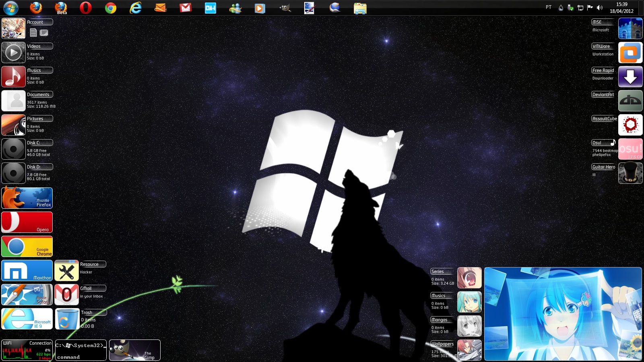Open Disk C: drive icon
The image size is (644, 362).
pos(13,149)
